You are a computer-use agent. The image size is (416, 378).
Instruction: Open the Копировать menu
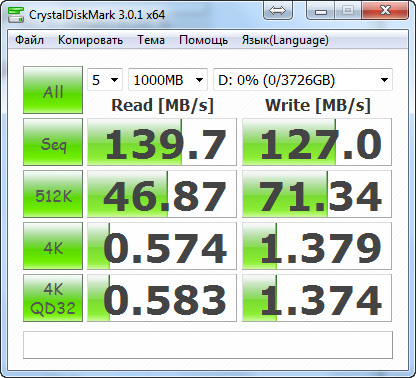(x=90, y=40)
